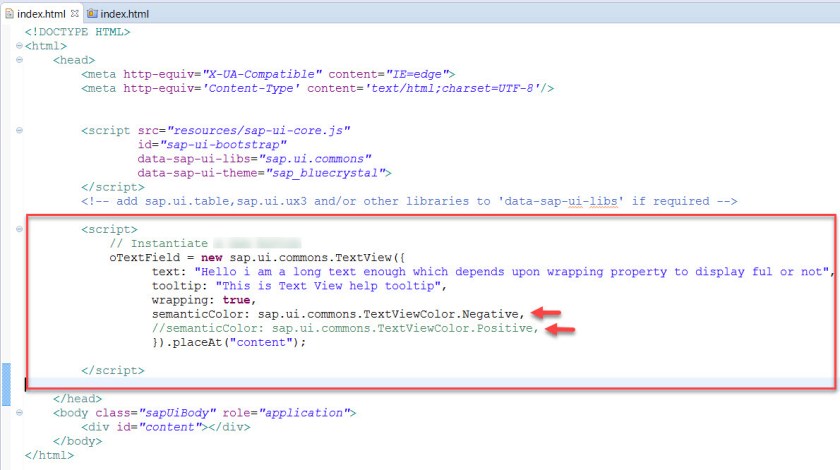Click the closing </head> tag
840x470 pixels.
tap(77, 399)
